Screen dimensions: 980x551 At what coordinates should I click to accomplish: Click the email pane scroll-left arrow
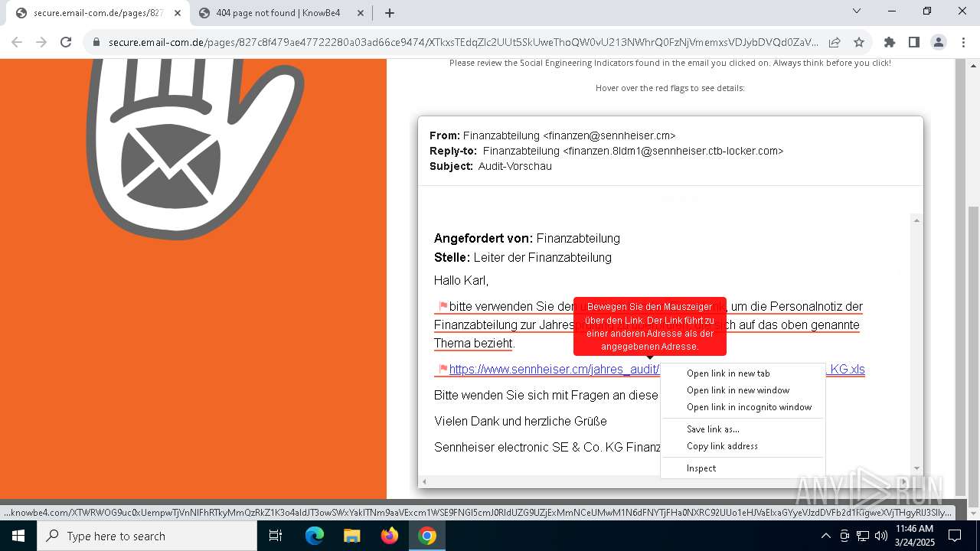point(424,481)
